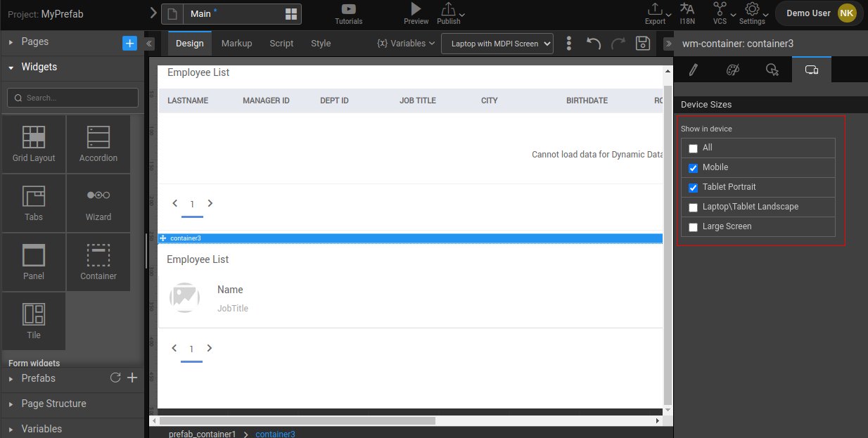Click prefab_container1 in the breadcrumb
This screenshot has height=438, width=868.
pyautogui.click(x=202, y=434)
